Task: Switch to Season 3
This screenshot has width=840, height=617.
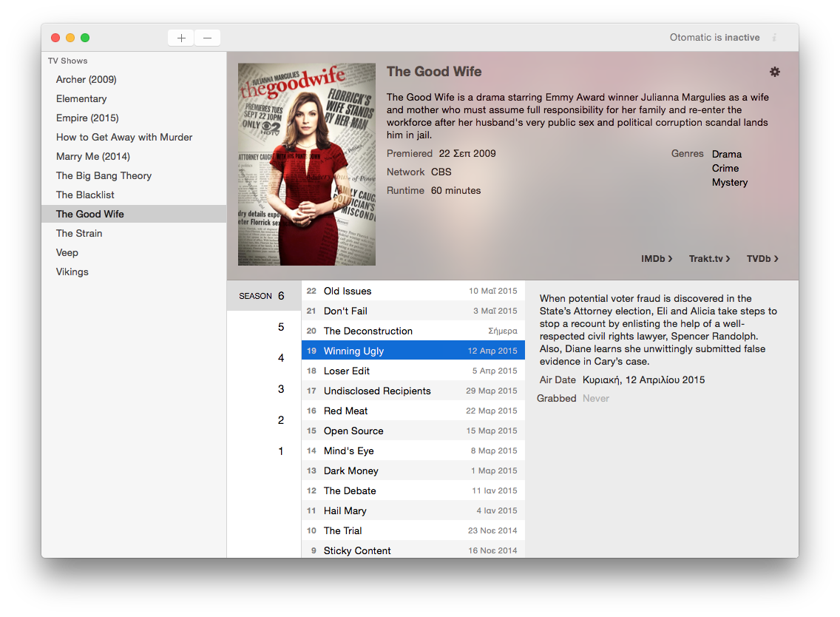Action: (x=264, y=389)
